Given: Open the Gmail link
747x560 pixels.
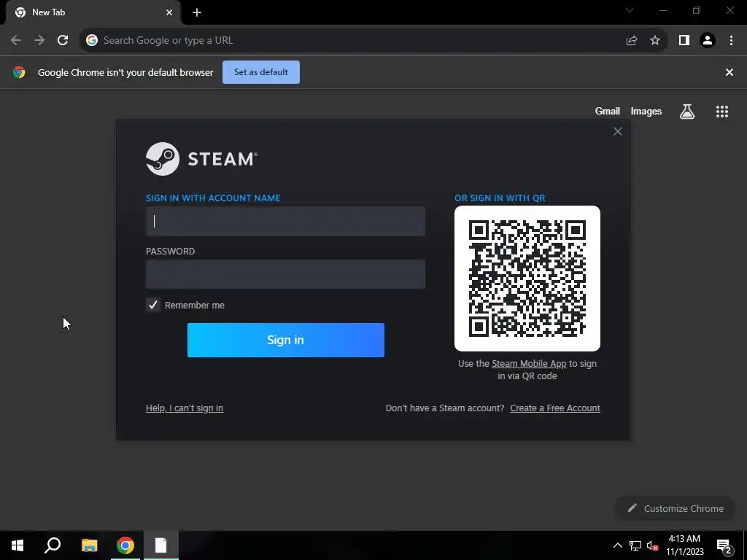Looking at the screenshot, I should coord(608,111).
